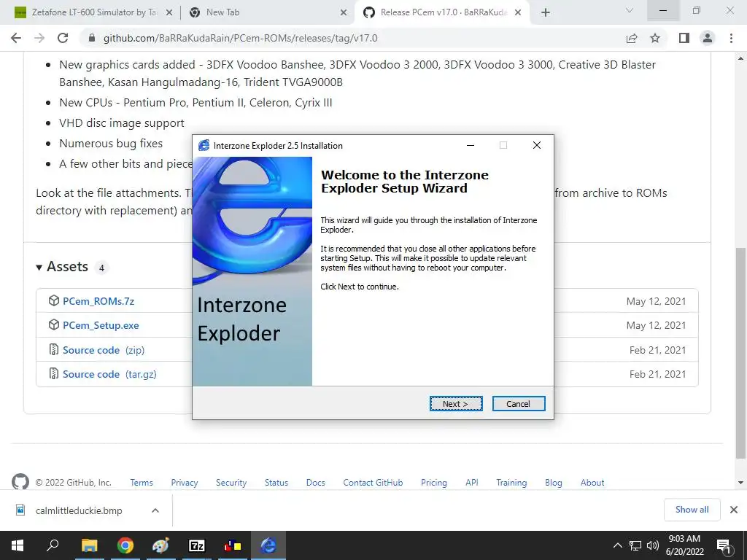The width and height of the screenshot is (747, 560).
Task: Click the Source code tar.gz file icon
Action: (54, 373)
